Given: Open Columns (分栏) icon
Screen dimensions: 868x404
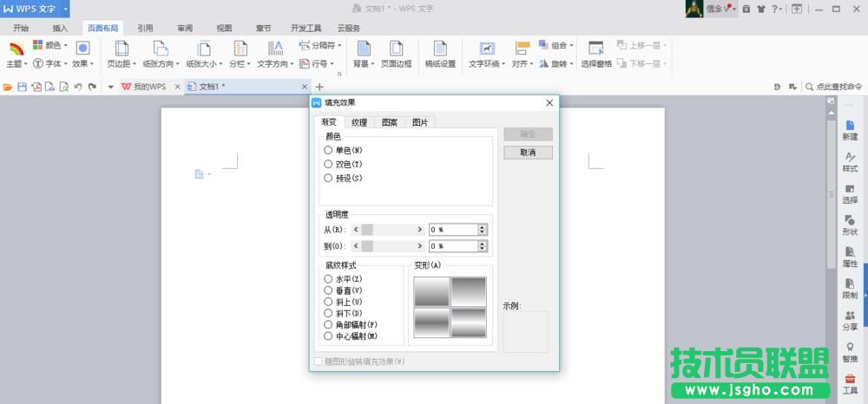Looking at the screenshot, I should coord(240,49).
